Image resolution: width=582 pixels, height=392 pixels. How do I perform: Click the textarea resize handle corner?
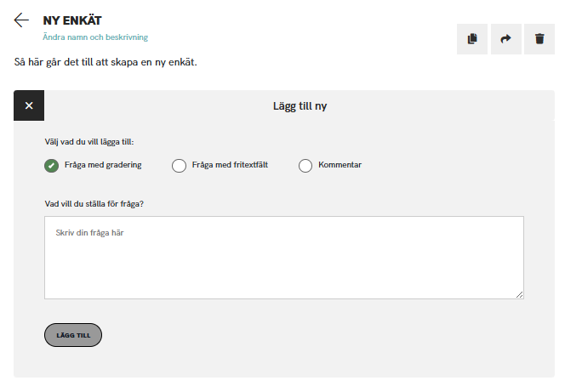pos(519,294)
